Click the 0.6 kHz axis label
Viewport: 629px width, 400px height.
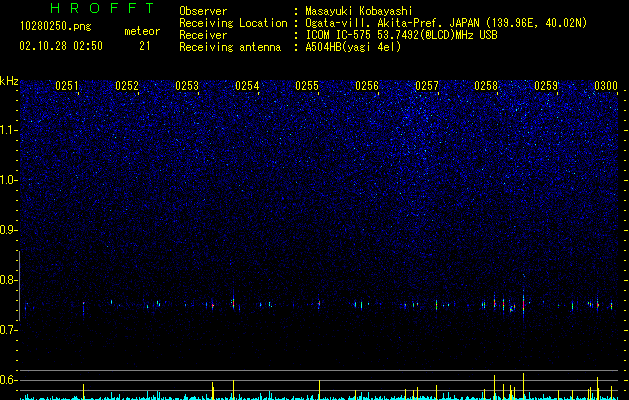tap(8, 380)
